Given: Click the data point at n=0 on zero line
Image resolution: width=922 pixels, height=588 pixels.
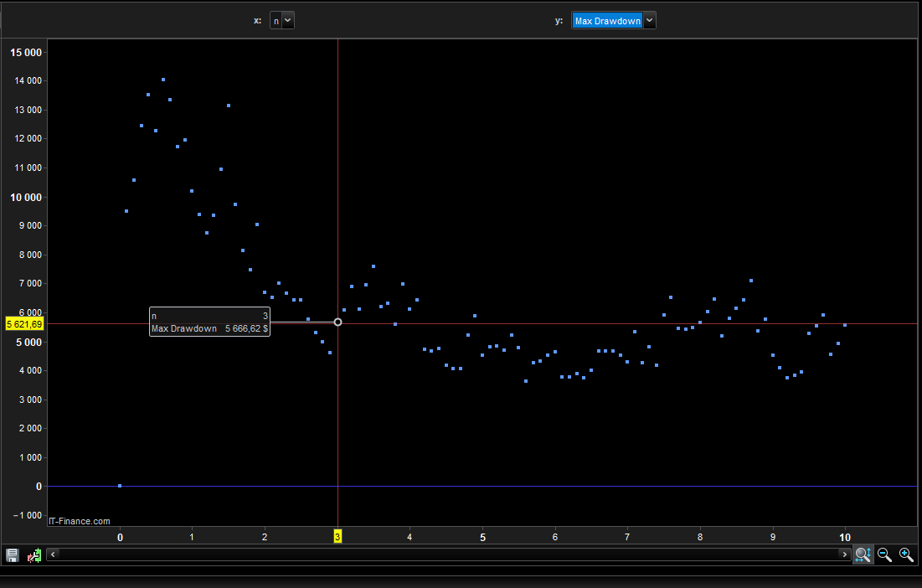Looking at the screenshot, I should 120,486.
